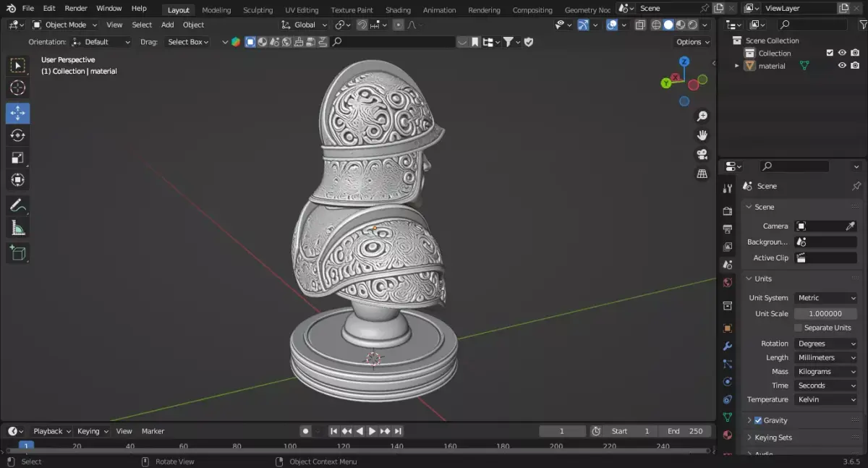868x468 pixels.
Task: Open the Orientation Default dropdown
Action: click(101, 42)
